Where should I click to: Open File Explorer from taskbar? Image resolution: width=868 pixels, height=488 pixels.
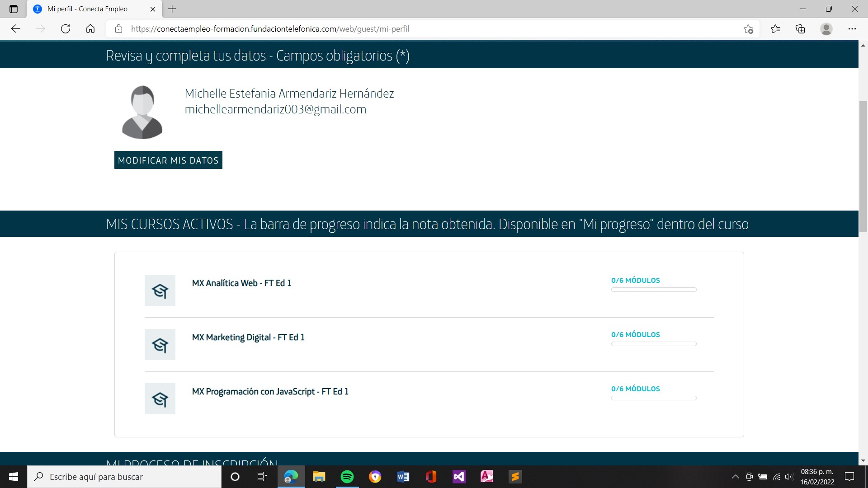[319, 477]
